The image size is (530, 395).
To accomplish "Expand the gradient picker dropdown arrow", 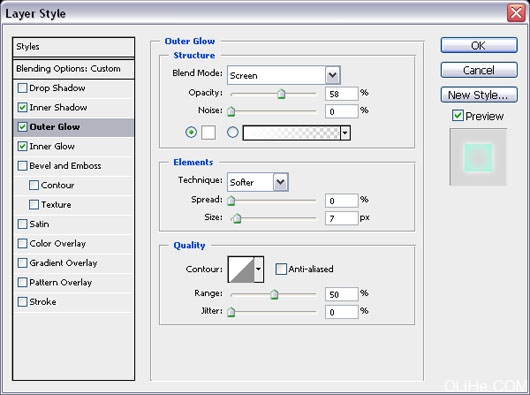I will (x=345, y=133).
